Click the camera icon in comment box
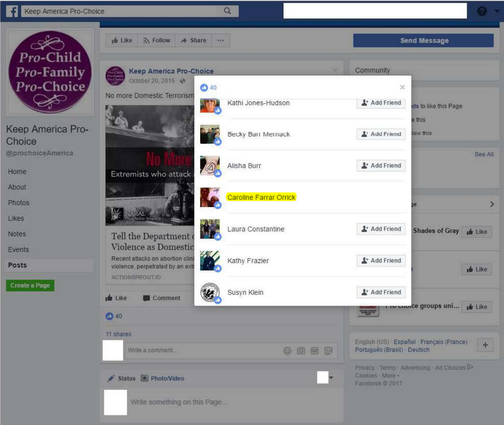Screen dimensions: 504x425 click(x=301, y=351)
